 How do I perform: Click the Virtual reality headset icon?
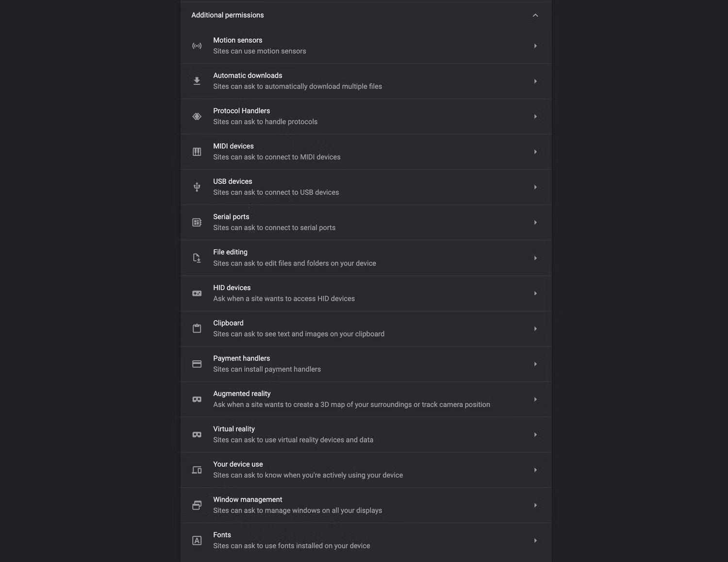click(197, 435)
